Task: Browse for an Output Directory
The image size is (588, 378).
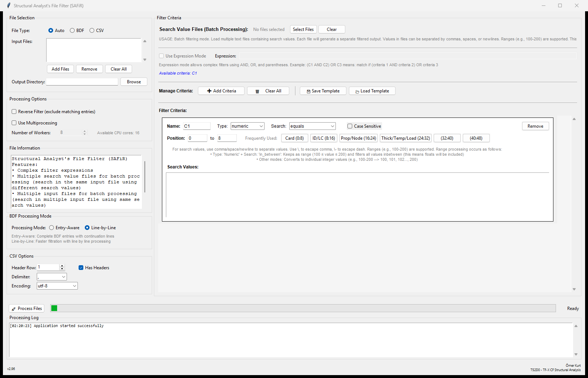Action: pyautogui.click(x=134, y=81)
